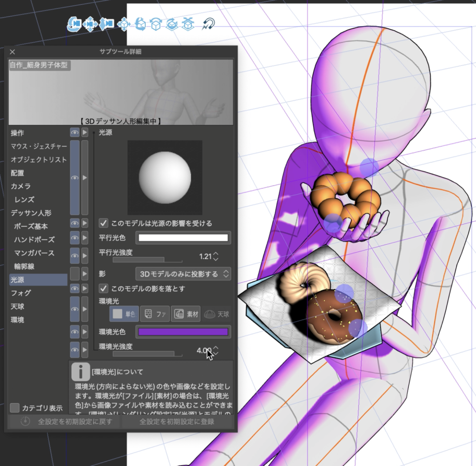Open the フォグ category in the sidebar
This screenshot has width=476, height=466.
[21, 293]
